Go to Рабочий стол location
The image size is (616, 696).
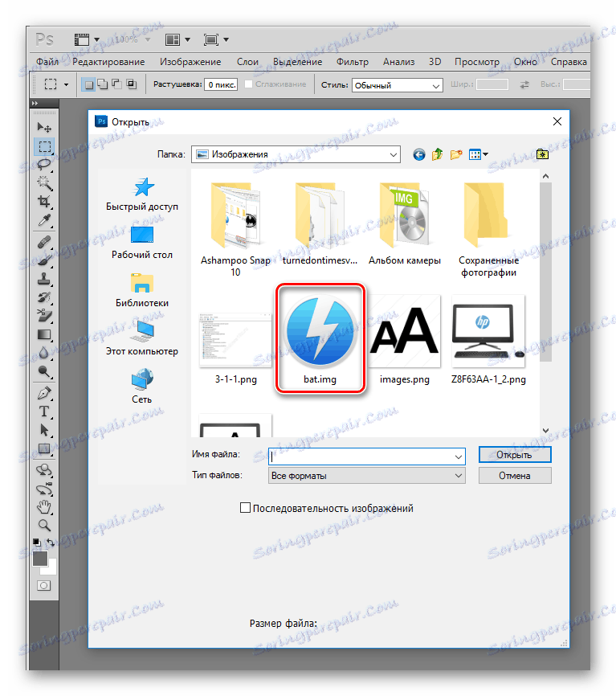142,243
